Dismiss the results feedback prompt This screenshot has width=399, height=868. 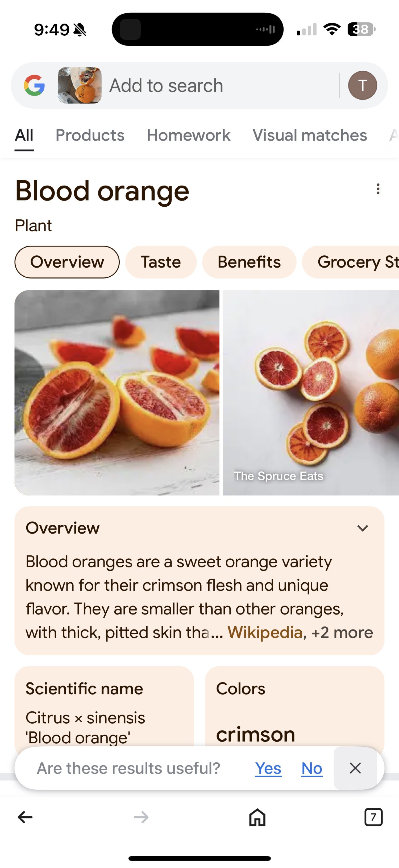point(355,768)
